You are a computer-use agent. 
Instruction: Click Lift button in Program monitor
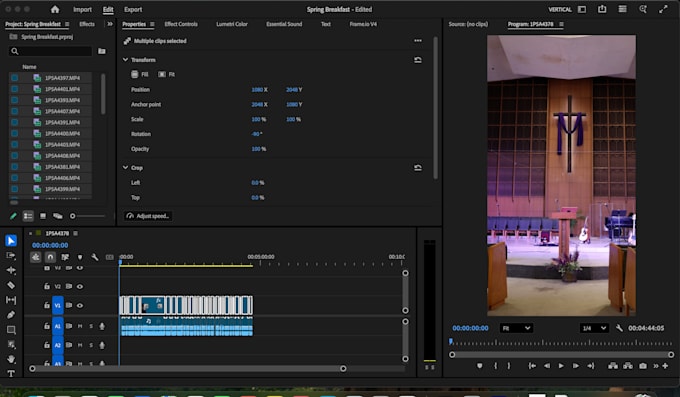click(x=613, y=366)
